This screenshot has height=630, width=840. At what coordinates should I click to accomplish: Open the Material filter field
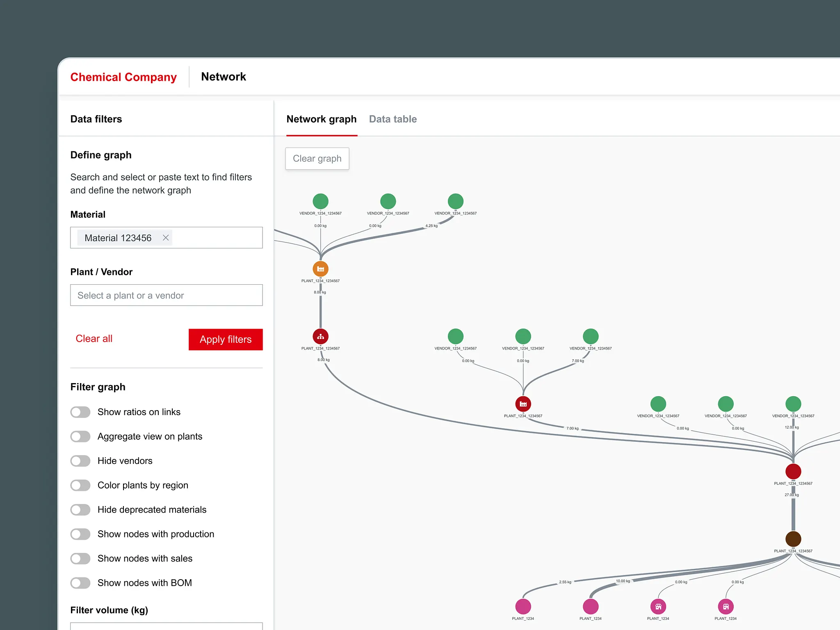217,238
